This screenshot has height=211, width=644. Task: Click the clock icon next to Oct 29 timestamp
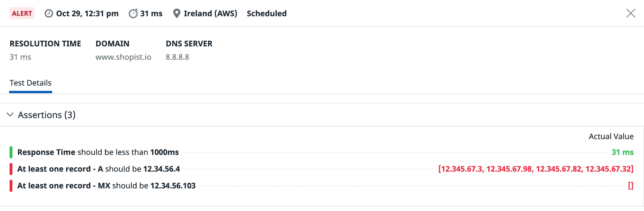tap(49, 14)
